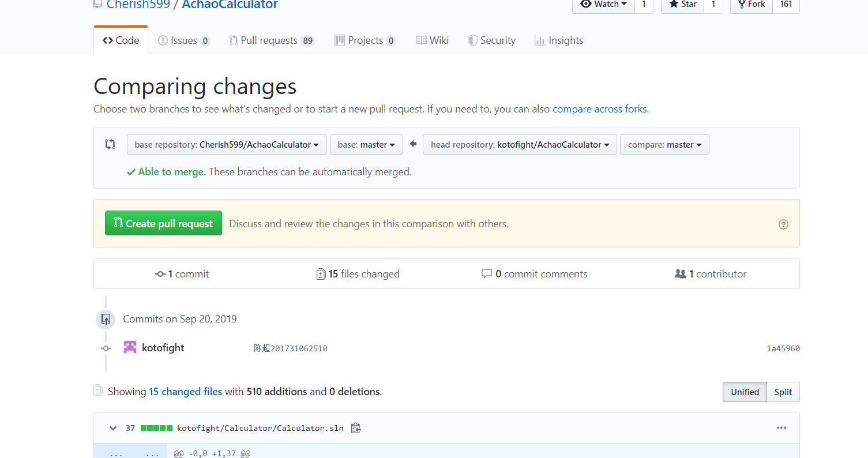Open the compare: master branch dropdown
Screen dimensions: 868x458
tap(664, 145)
